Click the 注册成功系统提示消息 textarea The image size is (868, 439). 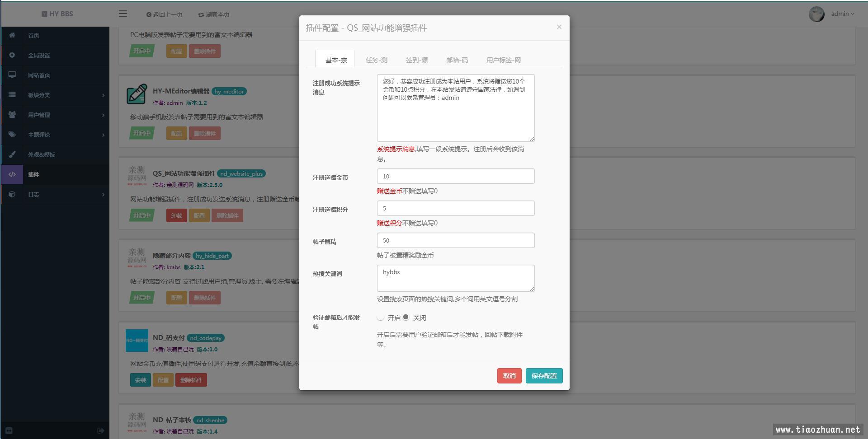click(x=456, y=108)
